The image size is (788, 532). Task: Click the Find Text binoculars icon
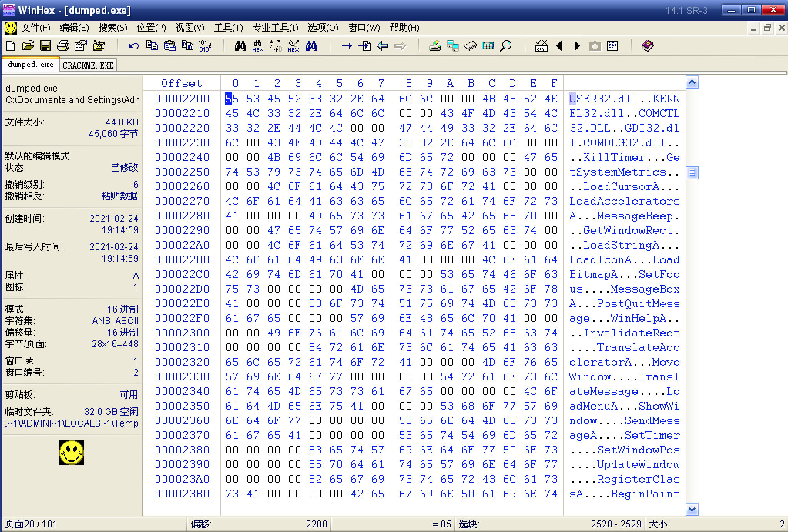tap(240, 46)
